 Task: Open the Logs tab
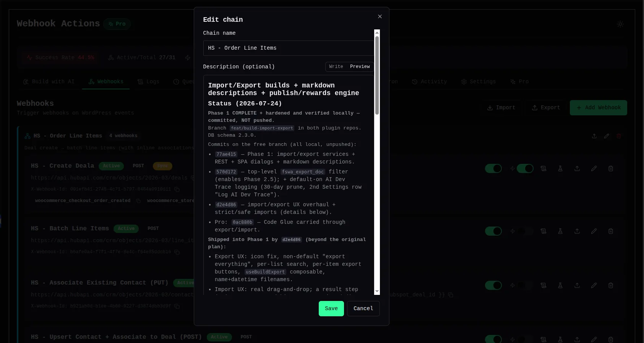[149, 82]
